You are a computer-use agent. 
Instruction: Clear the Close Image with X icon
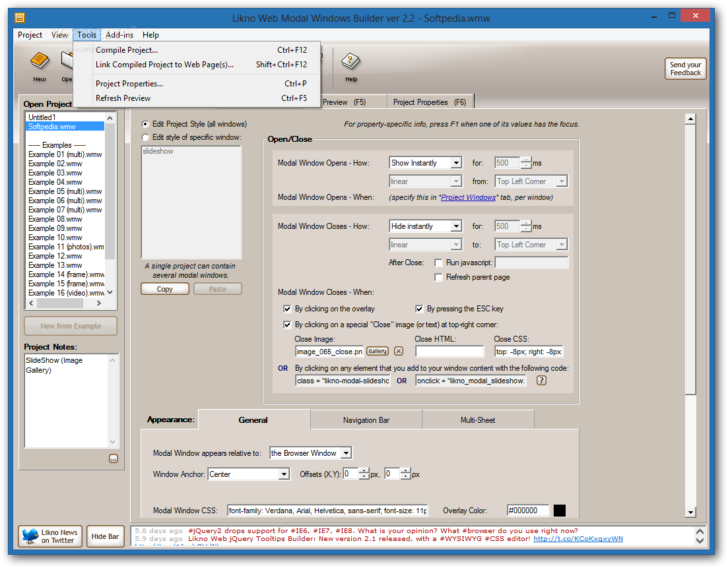399,351
